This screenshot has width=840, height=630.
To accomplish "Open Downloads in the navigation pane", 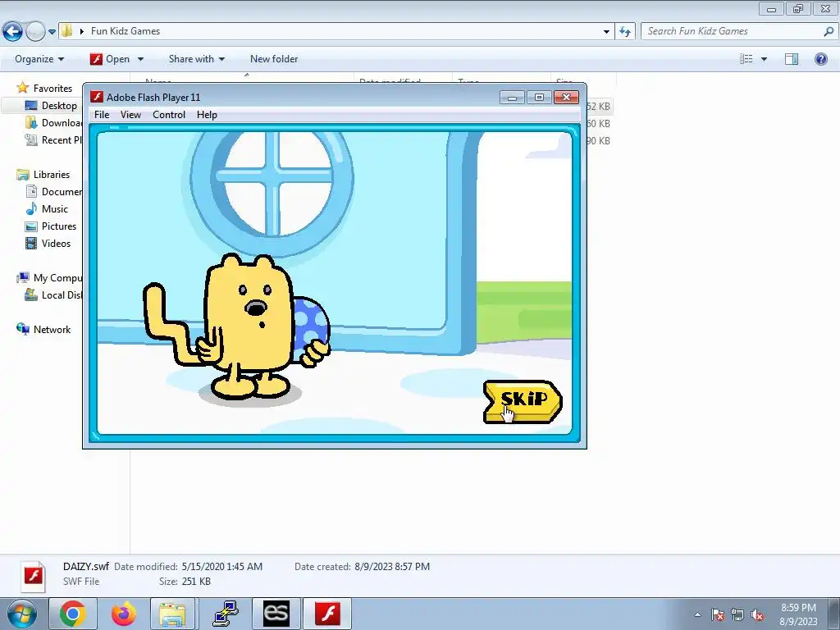I will click(62, 123).
